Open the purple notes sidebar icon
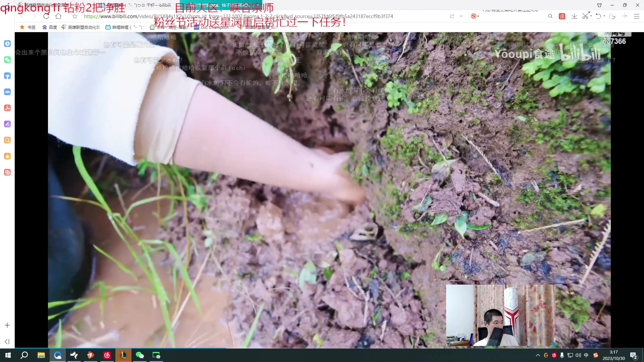Viewport: 644px width, 362px height. (x=7, y=124)
